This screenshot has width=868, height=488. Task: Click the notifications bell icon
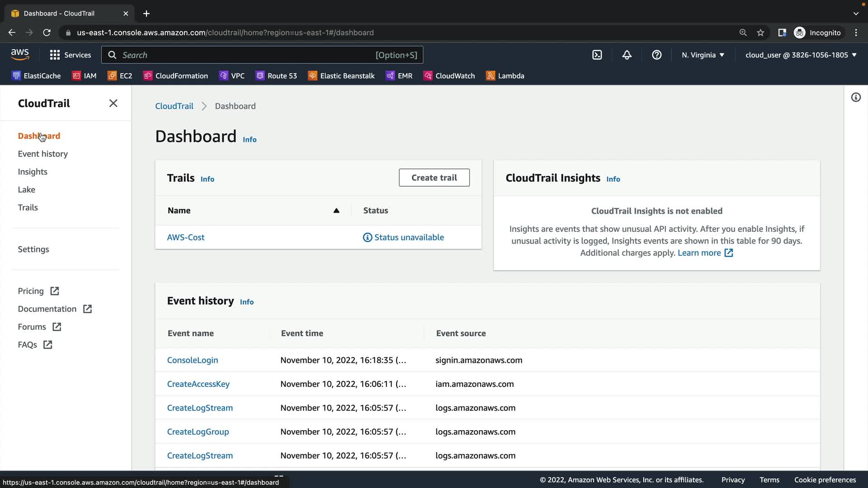(627, 55)
